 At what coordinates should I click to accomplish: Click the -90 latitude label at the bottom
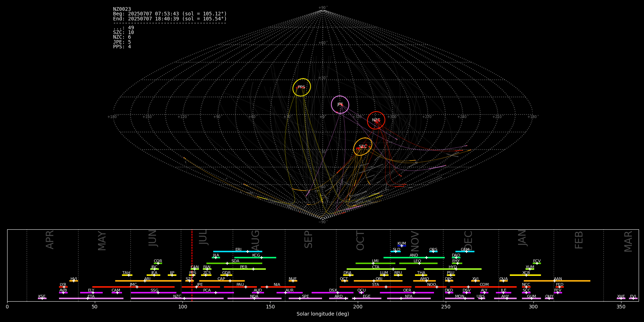[322, 222]
